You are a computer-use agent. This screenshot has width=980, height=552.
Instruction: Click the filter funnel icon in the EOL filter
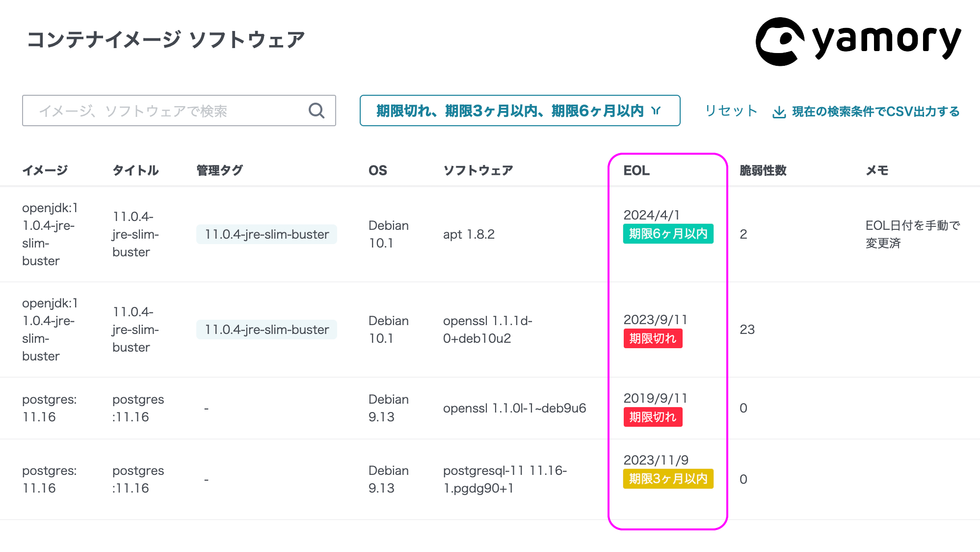pyautogui.click(x=656, y=111)
